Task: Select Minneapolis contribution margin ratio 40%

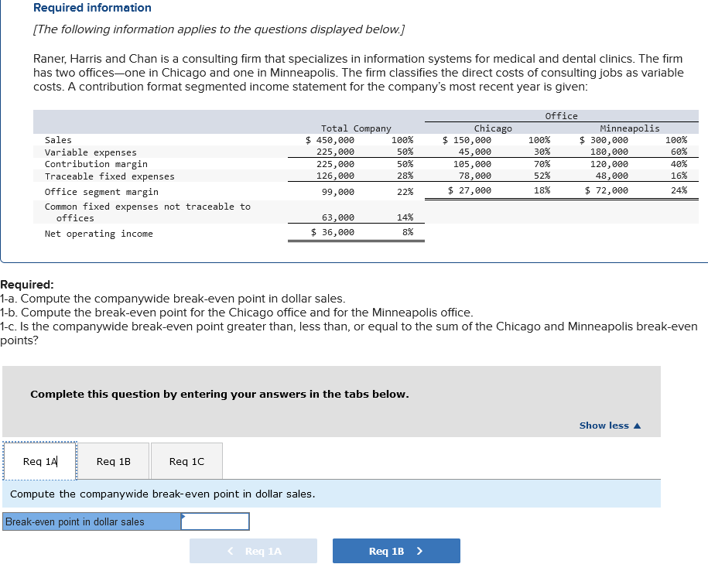Action: (679, 164)
